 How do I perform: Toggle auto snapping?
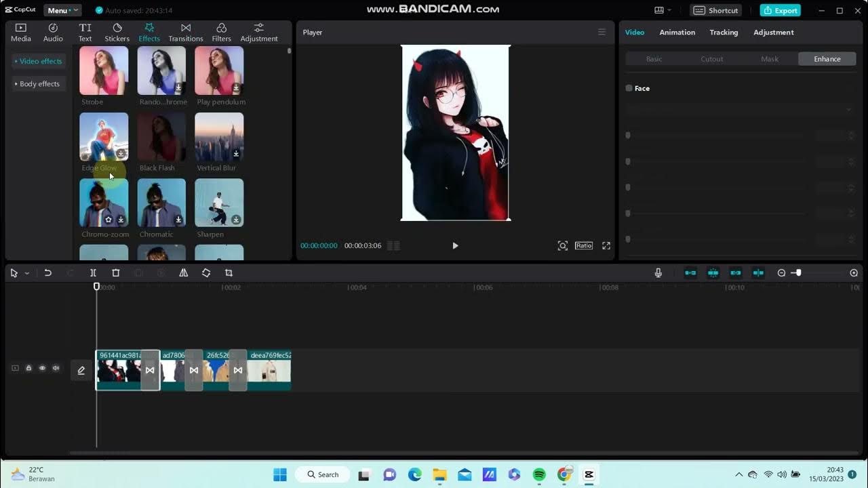click(713, 272)
